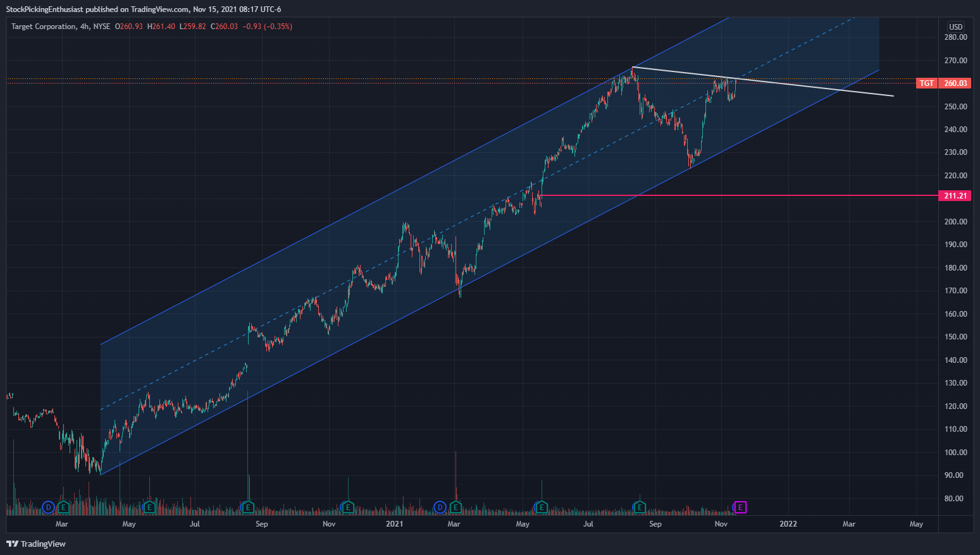The image size is (980, 555).
Task: Click the purple upcoming earnings E marker
Action: [740, 507]
